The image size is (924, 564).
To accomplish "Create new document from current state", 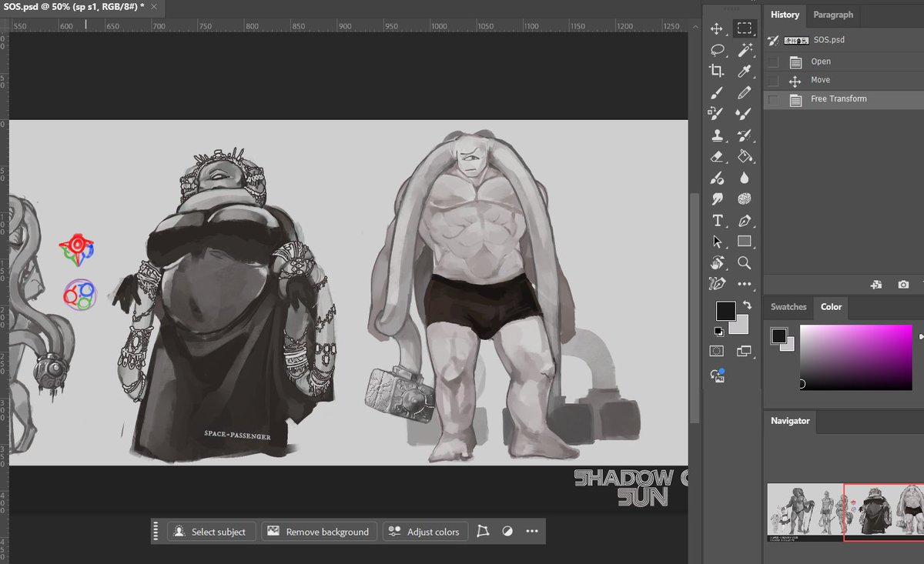I will (876, 285).
